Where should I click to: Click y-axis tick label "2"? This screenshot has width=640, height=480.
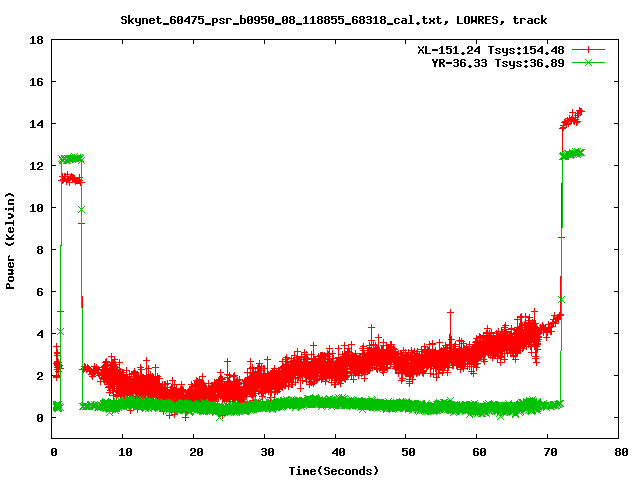pyautogui.click(x=40, y=376)
